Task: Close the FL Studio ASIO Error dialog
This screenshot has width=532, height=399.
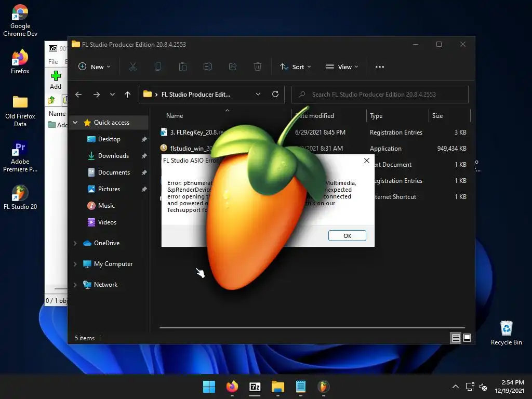Action: [x=367, y=161]
